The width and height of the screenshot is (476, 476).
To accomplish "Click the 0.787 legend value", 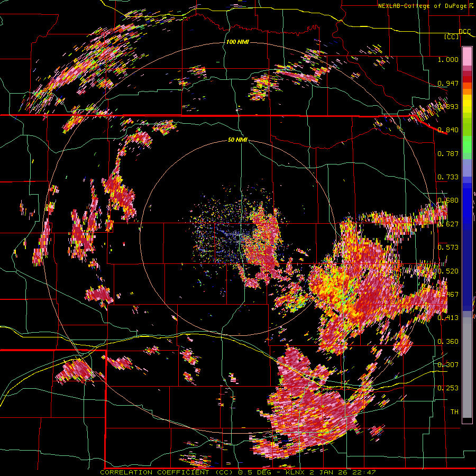I will pyautogui.click(x=448, y=153).
